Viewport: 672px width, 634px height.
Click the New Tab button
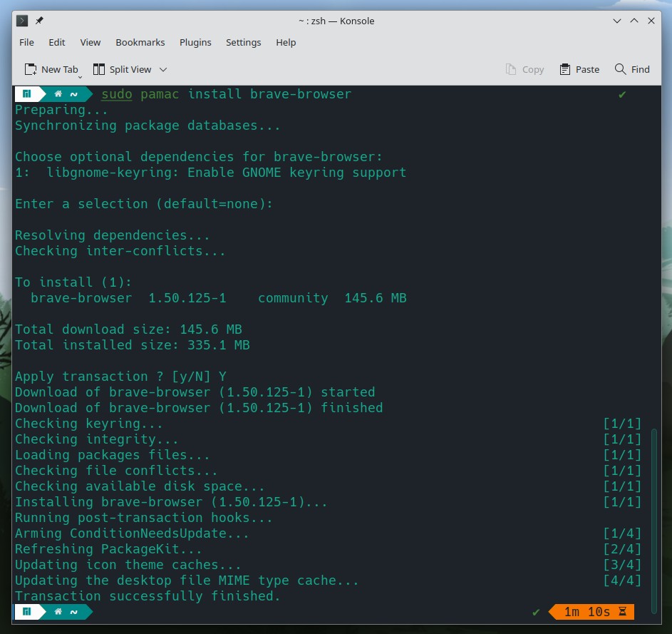point(51,69)
